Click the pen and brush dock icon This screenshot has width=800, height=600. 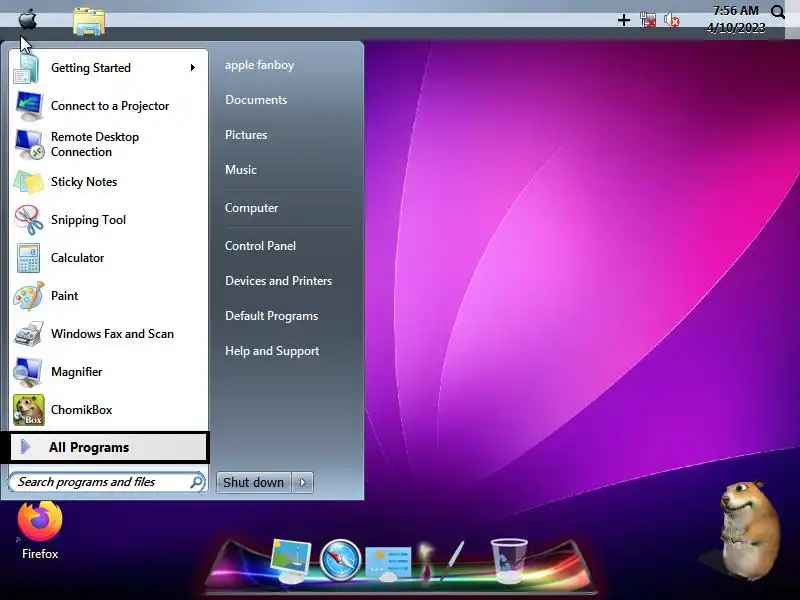coord(441,560)
